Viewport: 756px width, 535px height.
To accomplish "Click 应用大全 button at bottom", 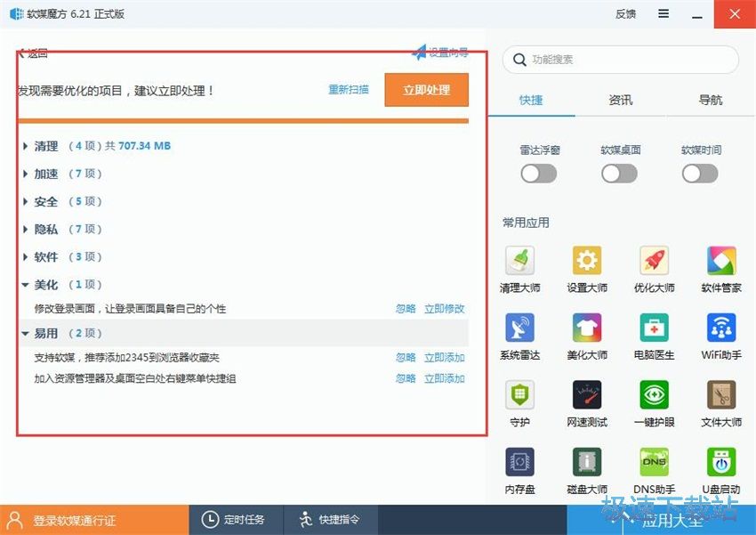I will point(662,520).
